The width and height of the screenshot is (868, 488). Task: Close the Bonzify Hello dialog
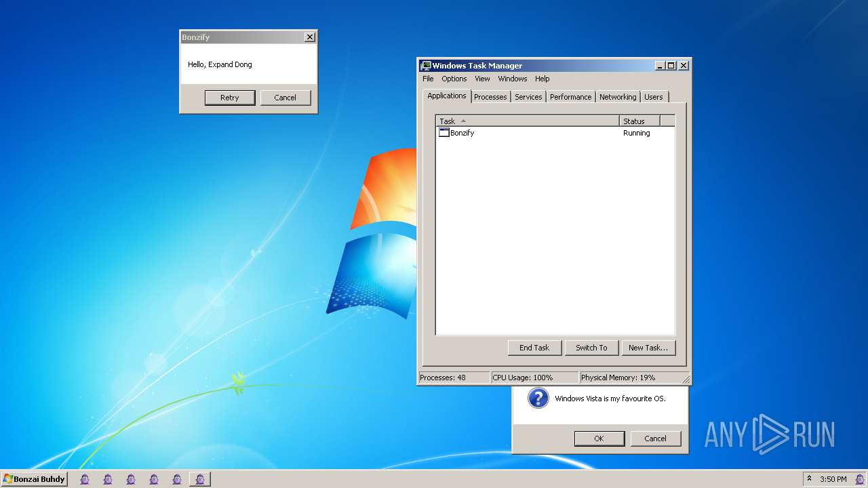point(310,37)
